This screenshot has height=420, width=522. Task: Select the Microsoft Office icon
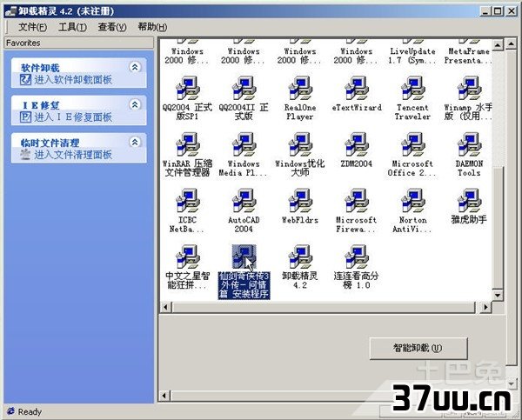click(412, 144)
